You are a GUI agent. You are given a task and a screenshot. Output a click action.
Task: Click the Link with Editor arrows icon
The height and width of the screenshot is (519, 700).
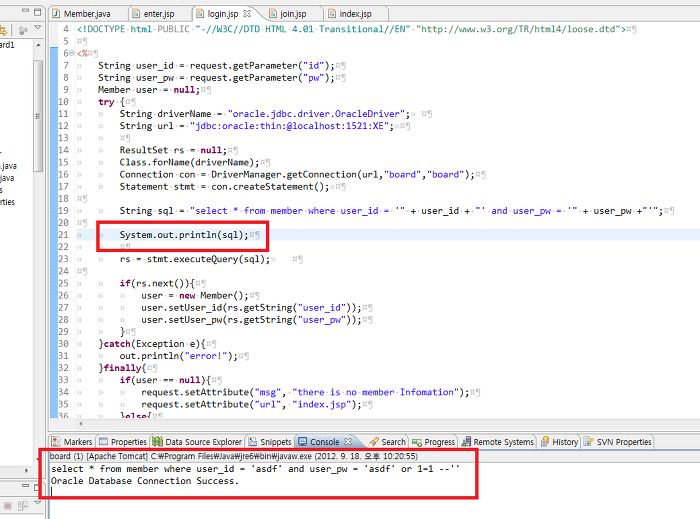3,30
